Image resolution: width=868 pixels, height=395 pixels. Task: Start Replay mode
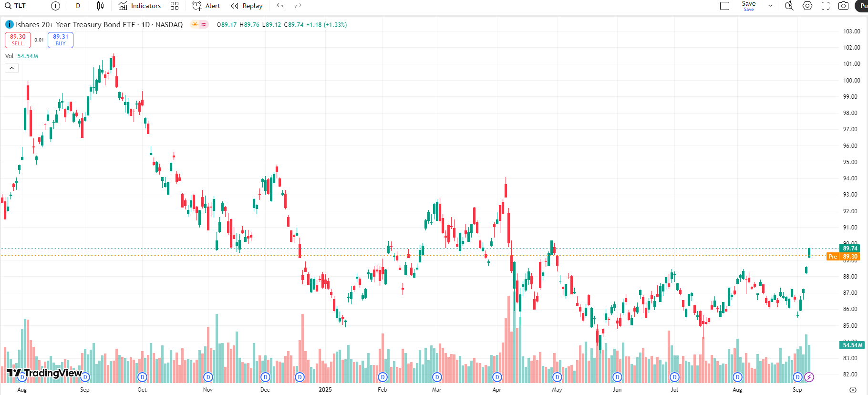click(x=247, y=6)
